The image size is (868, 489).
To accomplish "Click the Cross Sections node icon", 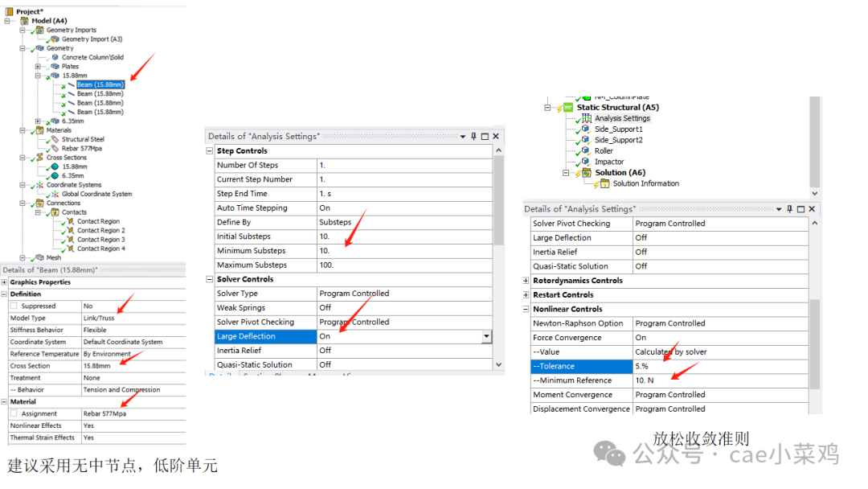I will coord(40,158).
